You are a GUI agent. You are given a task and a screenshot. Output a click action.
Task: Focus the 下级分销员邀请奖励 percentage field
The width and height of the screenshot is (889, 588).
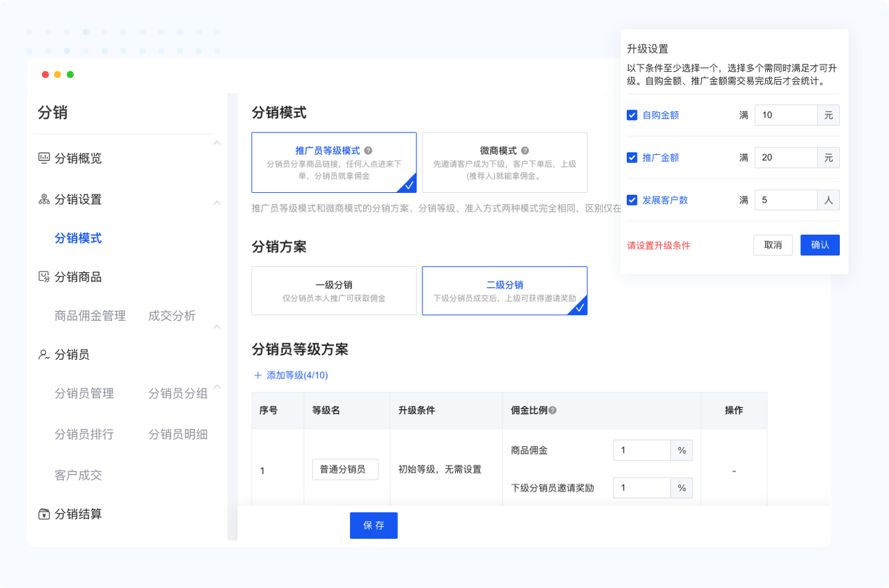(x=641, y=488)
